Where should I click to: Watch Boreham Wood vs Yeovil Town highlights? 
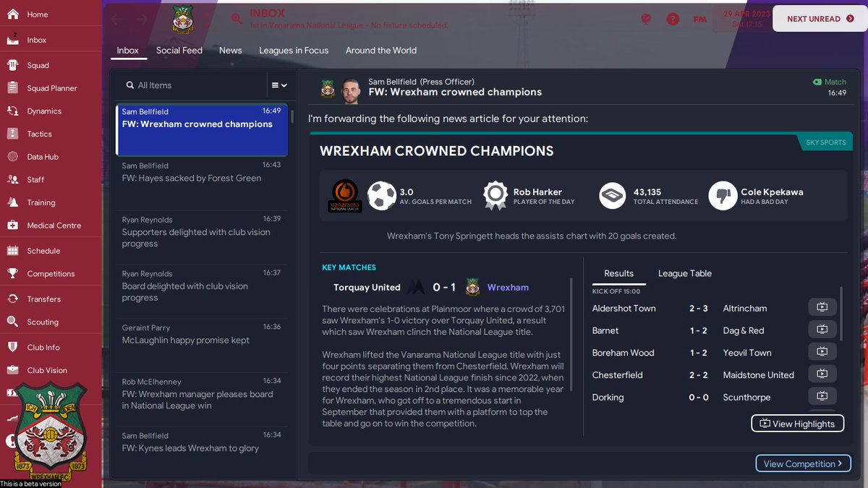coord(822,352)
